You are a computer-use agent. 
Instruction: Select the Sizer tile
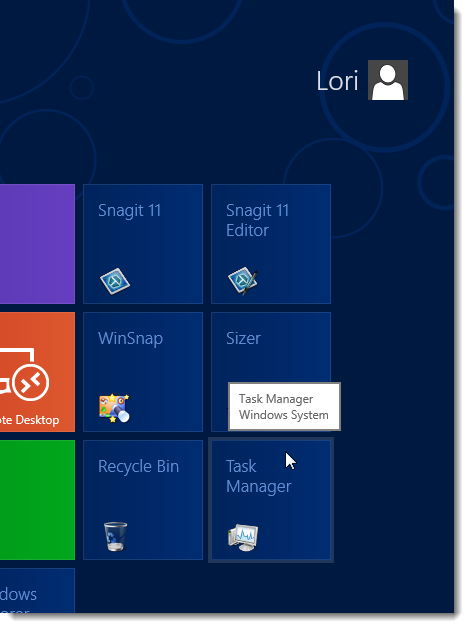[x=271, y=372]
